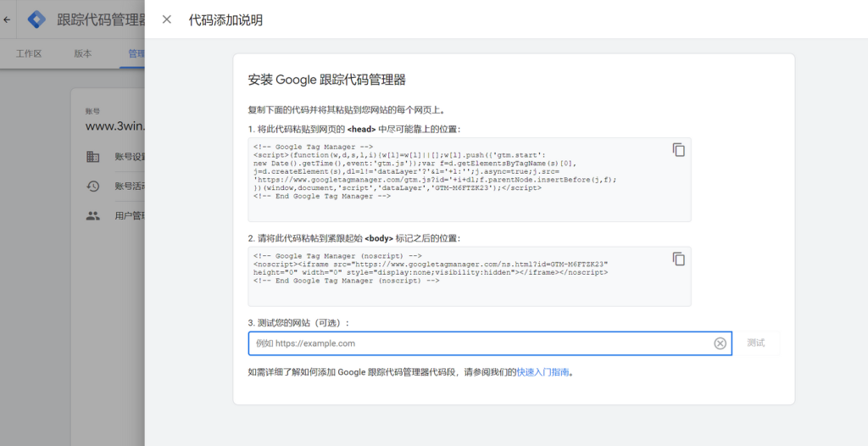Screen dimensions: 868x446
Task: Click the '3. 测试您的网站（可选）' label
Action: (x=299, y=323)
